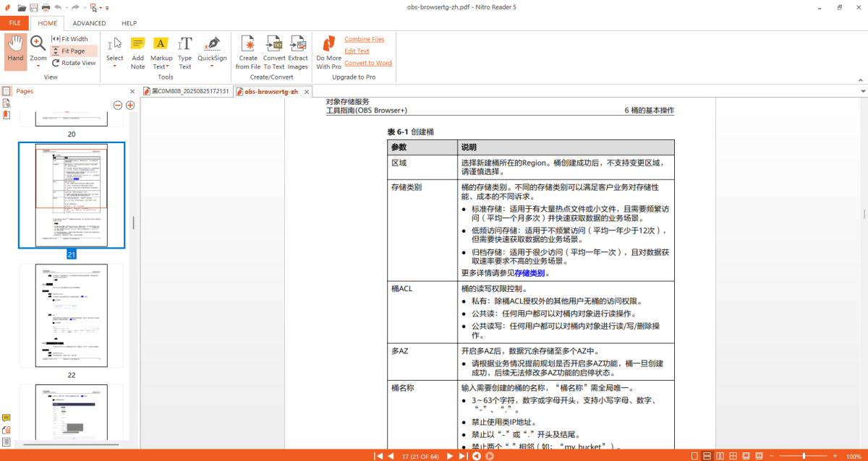
Task: Click Convert To Text icon
Action: tap(274, 51)
